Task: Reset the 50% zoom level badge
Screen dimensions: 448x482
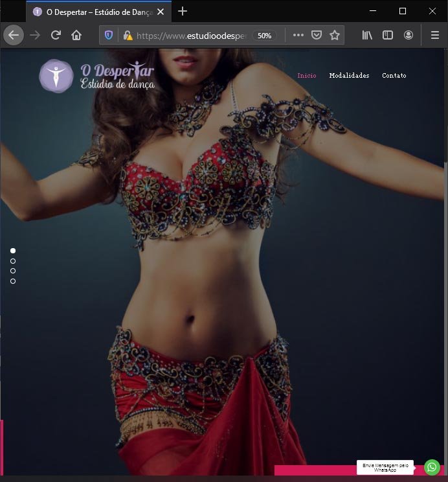Action: [x=264, y=36]
